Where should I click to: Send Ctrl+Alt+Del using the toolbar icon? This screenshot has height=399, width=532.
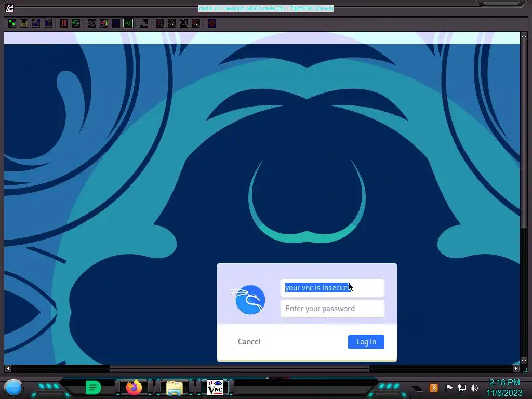pyautogui.click(x=91, y=23)
